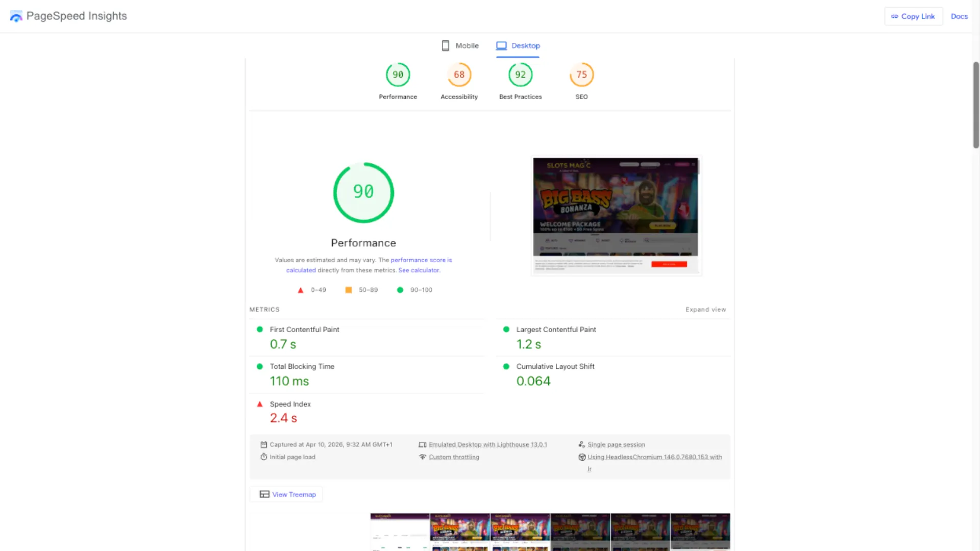Viewport: 980px width, 551px height.
Task: Click the green dot beside Largest Contentful Paint
Action: tap(506, 330)
